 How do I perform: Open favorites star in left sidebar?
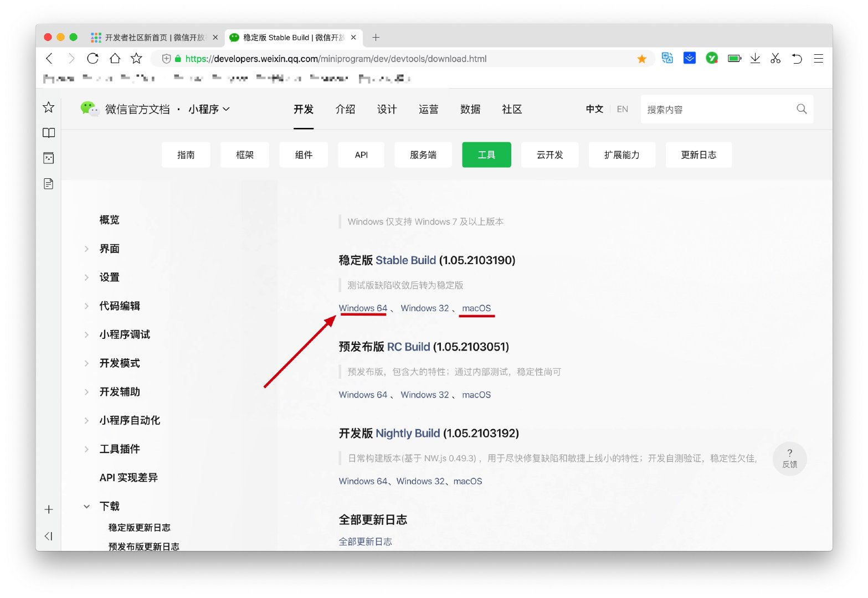tap(49, 107)
